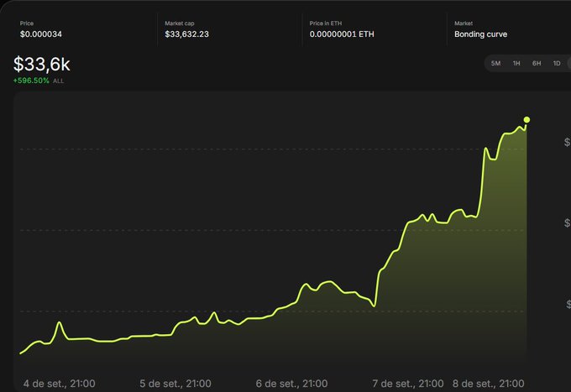Switch chart to 6H timeframe
571x392 pixels.
click(x=537, y=63)
